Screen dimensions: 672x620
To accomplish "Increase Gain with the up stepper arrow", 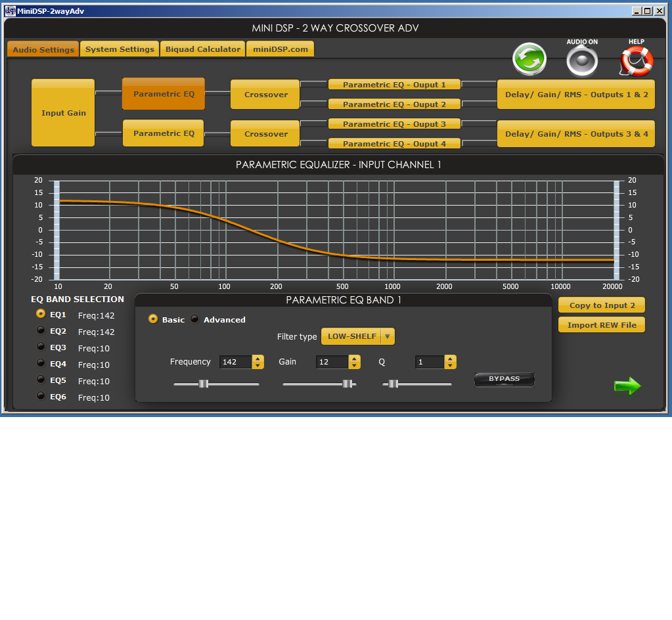I will click(x=354, y=359).
